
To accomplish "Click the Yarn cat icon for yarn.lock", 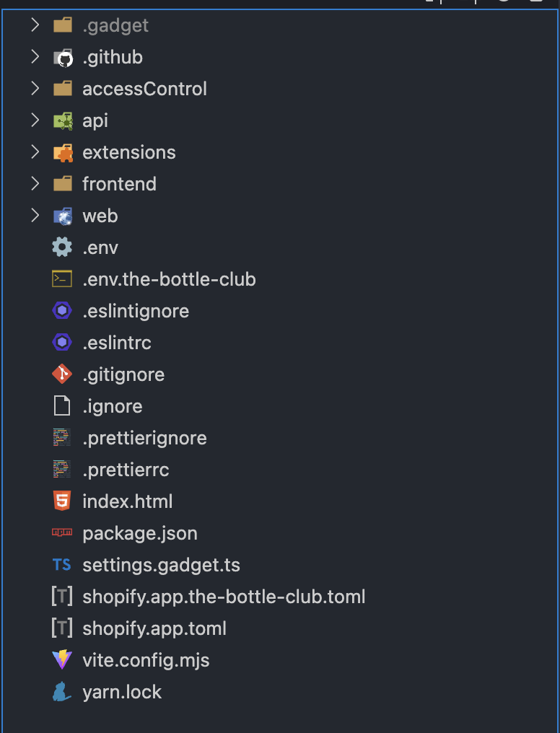I will 63,692.
